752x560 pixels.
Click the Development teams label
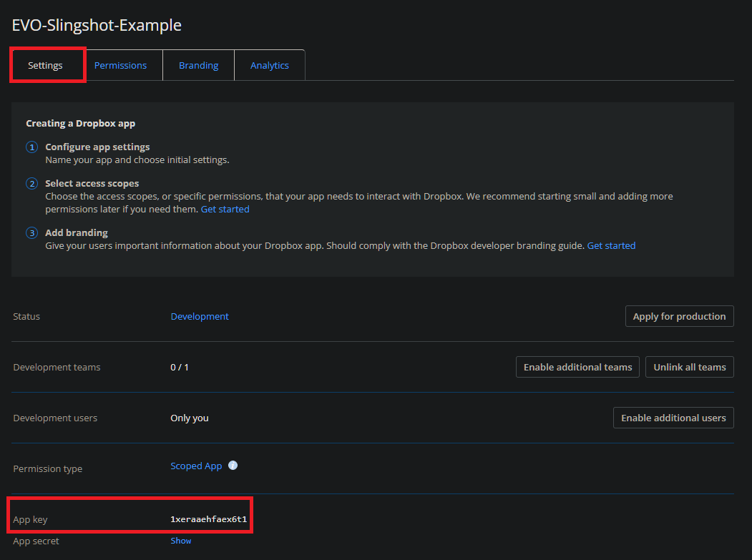57,368
